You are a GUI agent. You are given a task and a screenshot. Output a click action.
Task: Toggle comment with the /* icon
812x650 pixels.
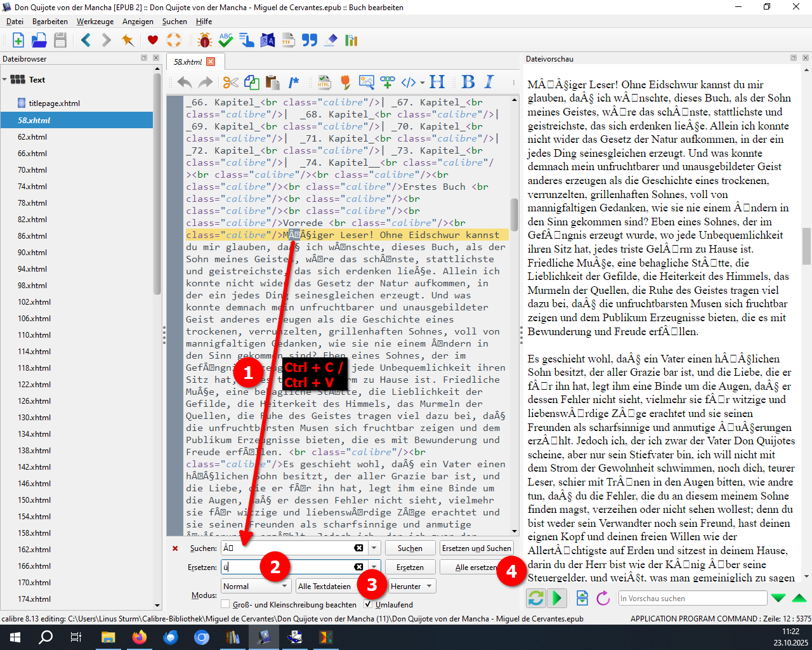click(294, 83)
